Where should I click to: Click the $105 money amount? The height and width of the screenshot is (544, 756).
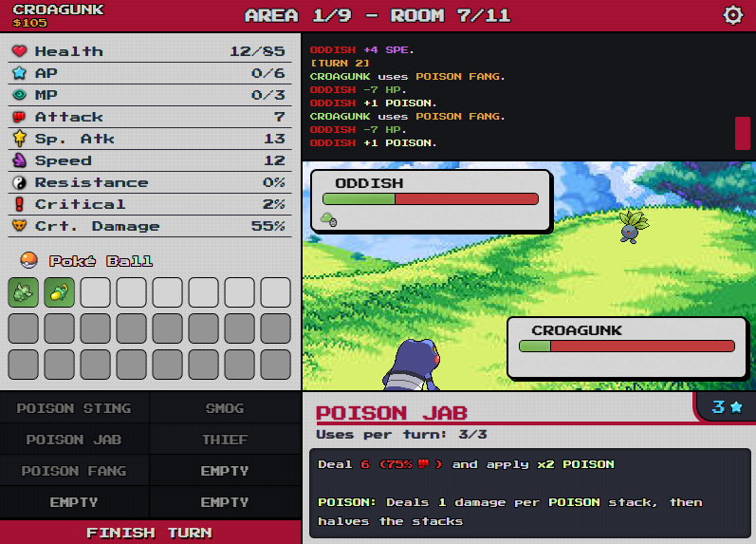30,23
